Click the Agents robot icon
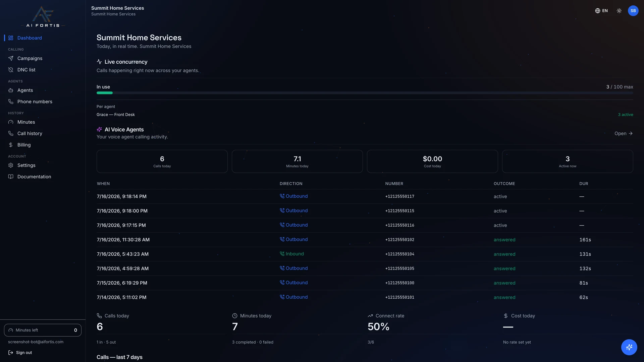644x362 pixels. click(11, 90)
